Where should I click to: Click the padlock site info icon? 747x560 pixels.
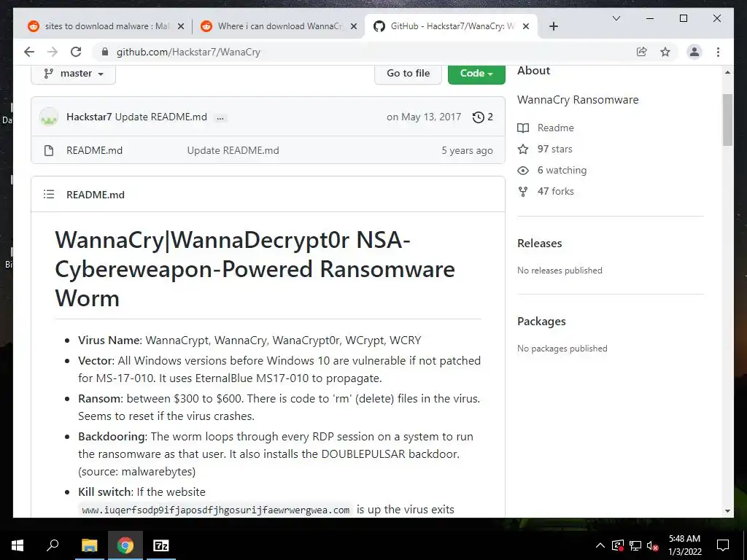(105, 52)
